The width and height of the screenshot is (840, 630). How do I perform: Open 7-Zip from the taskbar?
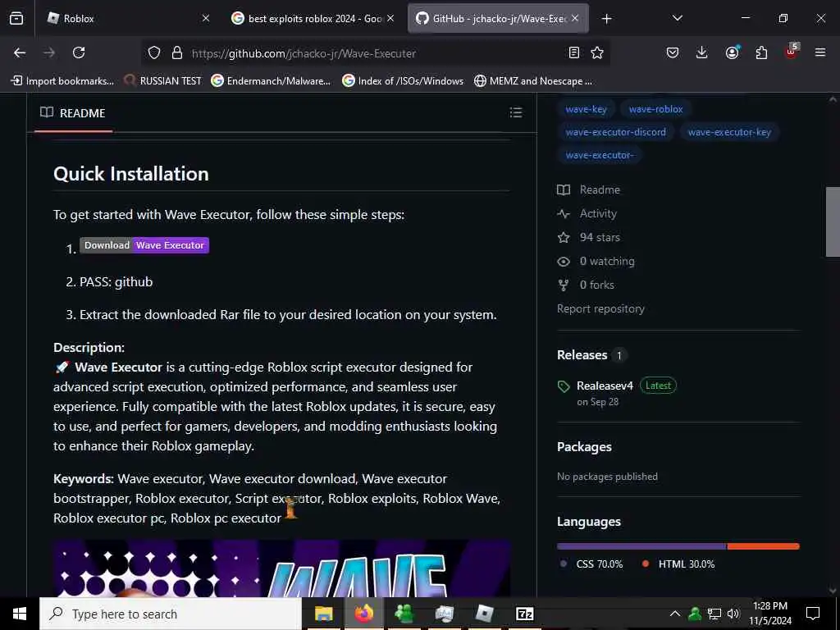point(524,614)
